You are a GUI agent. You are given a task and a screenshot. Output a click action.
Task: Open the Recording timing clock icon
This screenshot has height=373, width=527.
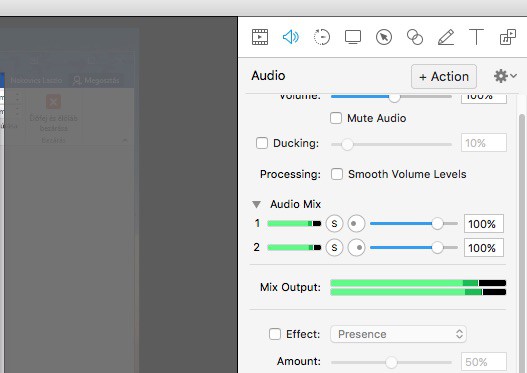pos(322,37)
